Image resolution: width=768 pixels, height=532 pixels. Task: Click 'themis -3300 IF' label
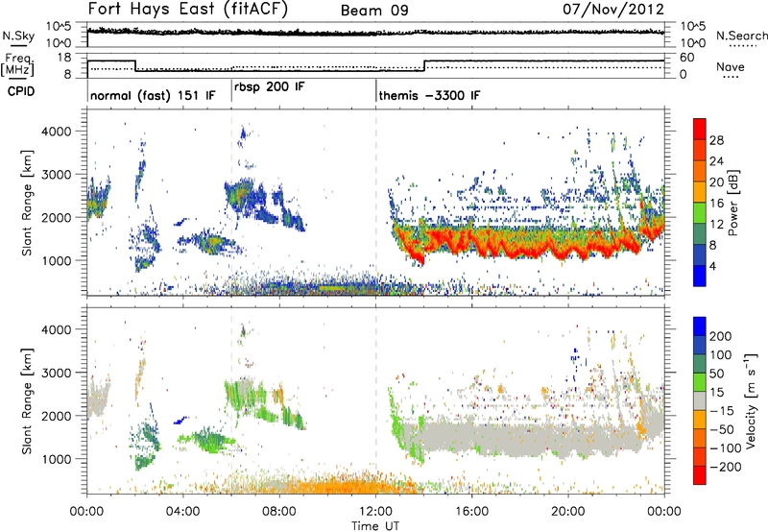click(x=429, y=95)
